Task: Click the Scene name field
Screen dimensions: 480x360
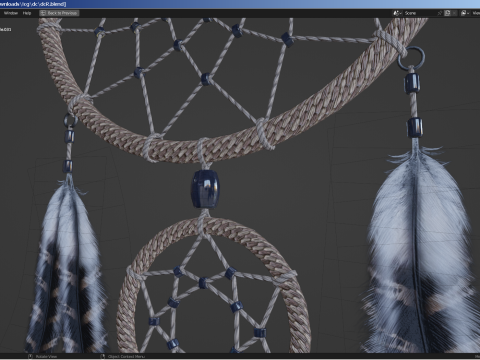Action: 419,13
